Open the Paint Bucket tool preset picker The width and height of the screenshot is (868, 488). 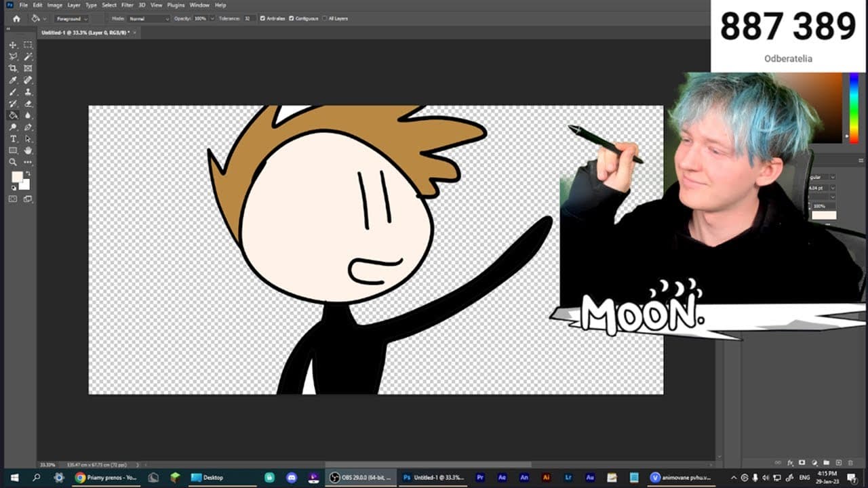[38, 18]
